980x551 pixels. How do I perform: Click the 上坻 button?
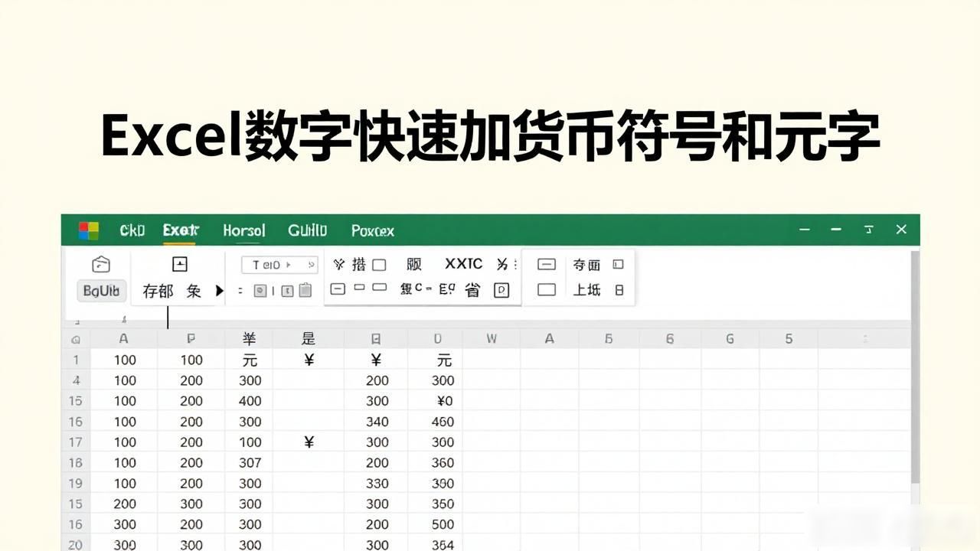(587, 290)
